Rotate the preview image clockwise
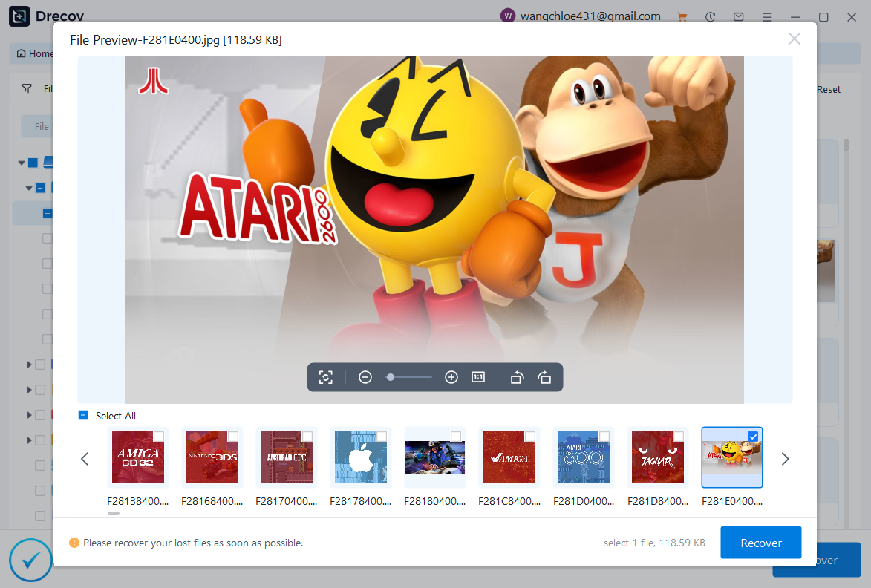 [x=544, y=377]
